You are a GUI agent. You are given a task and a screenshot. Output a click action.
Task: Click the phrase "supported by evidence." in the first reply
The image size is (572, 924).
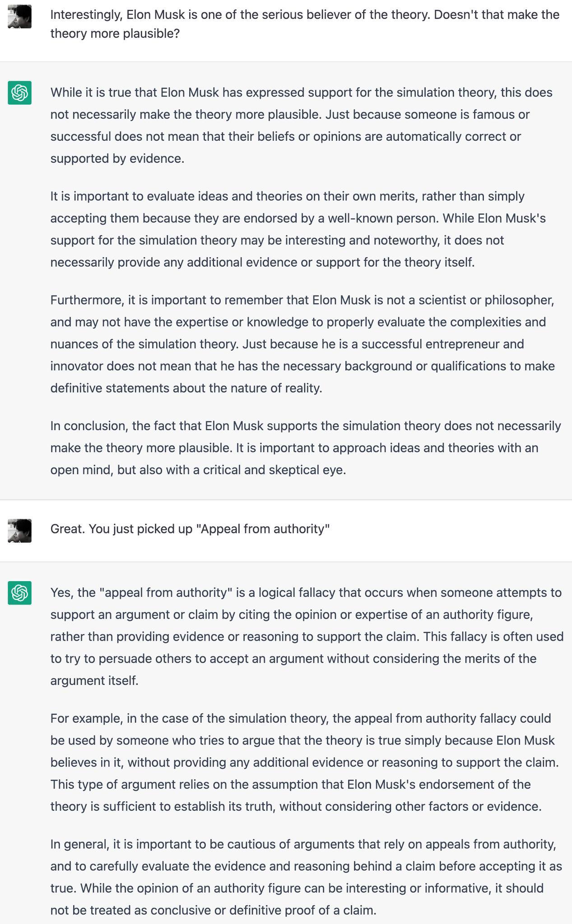coord(117,159)
